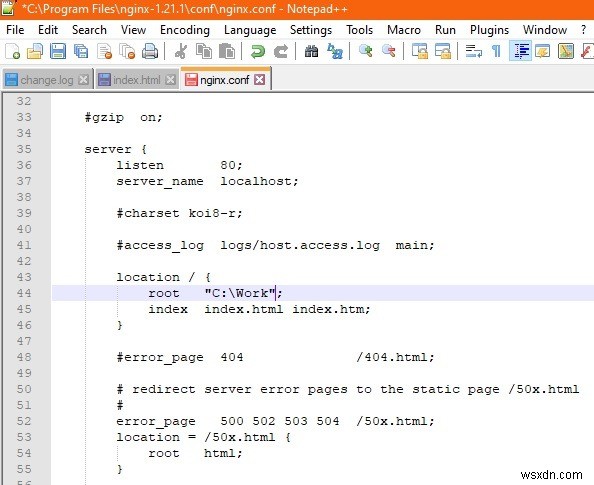Open the Tools menu
The height and width of the screenshot is (485, 594).
point(360,30)
